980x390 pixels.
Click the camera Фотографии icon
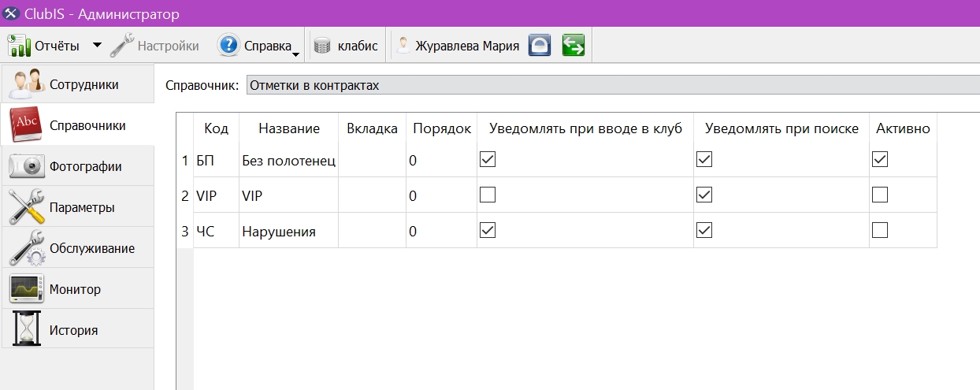pos(26,166)
